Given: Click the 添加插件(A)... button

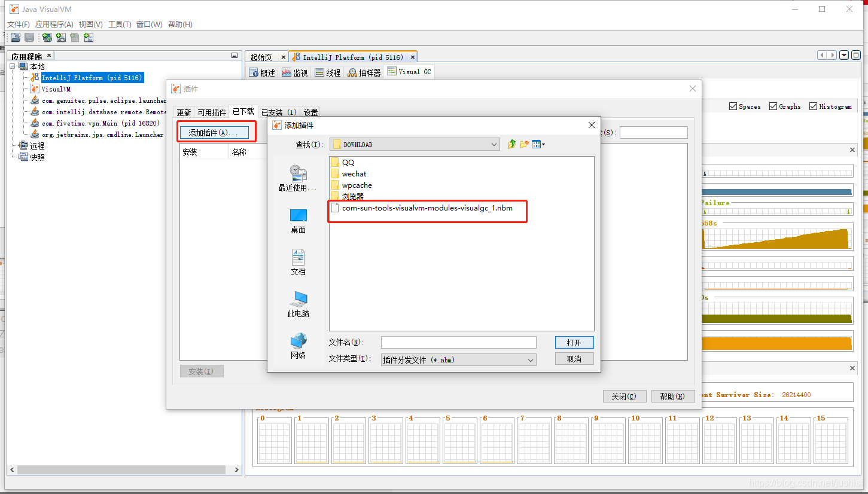Looking at the screenshot, I should (x=214, y=133).
